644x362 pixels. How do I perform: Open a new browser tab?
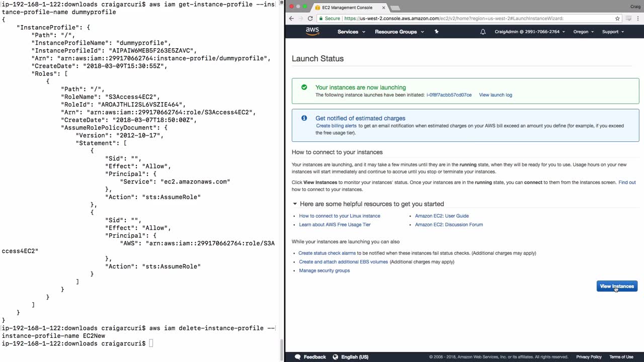pos(395,8)
